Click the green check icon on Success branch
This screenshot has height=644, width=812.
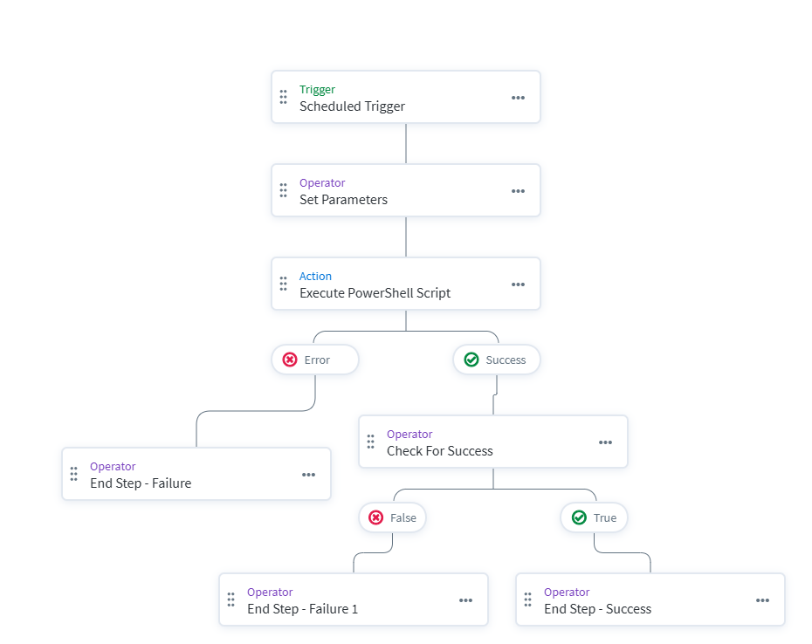471,360
